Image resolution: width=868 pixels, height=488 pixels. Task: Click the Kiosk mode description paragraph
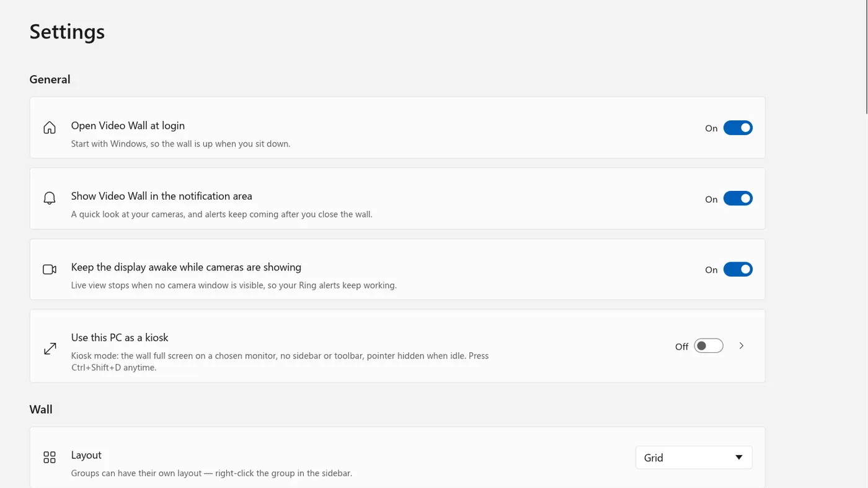coord(280,362)
